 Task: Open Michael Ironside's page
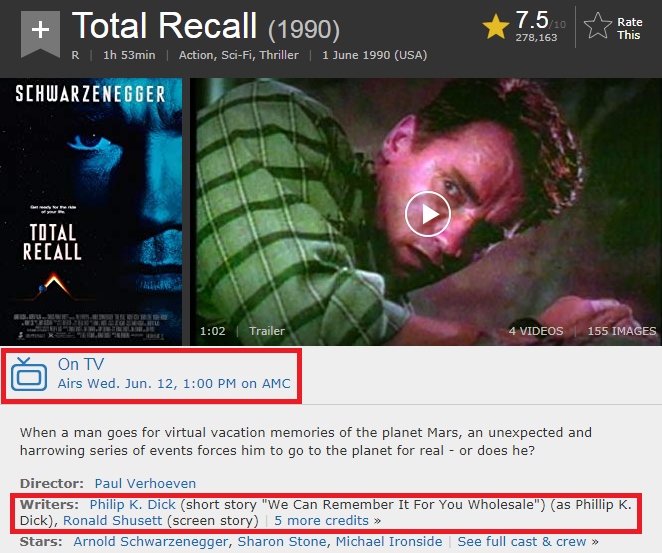(389, 541)
